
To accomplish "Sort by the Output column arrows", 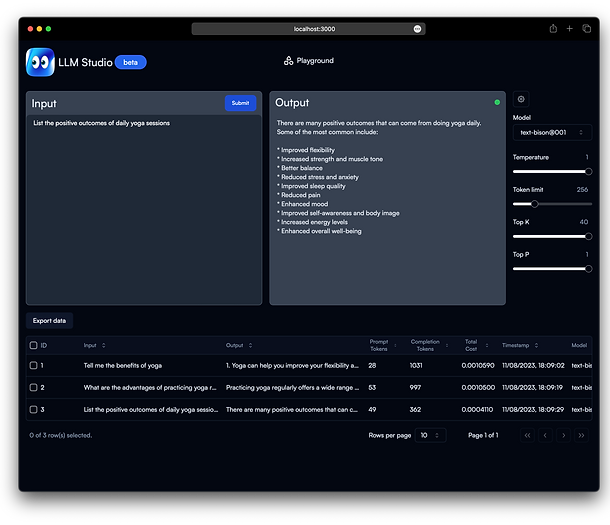I will pos(250,345).
